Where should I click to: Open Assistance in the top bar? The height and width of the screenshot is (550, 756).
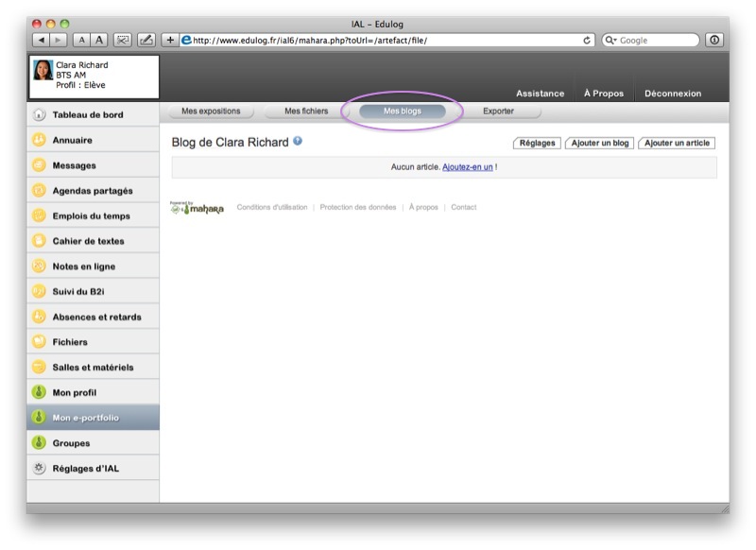(540, 94)
